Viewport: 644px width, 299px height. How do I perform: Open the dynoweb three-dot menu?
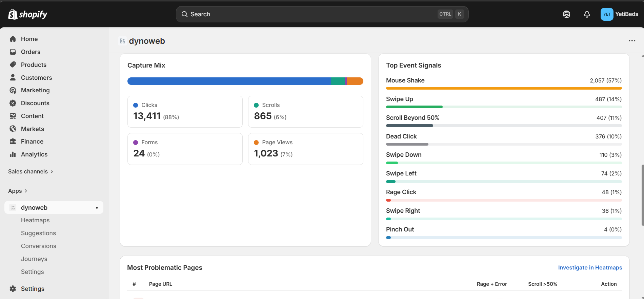click(632, 41)
